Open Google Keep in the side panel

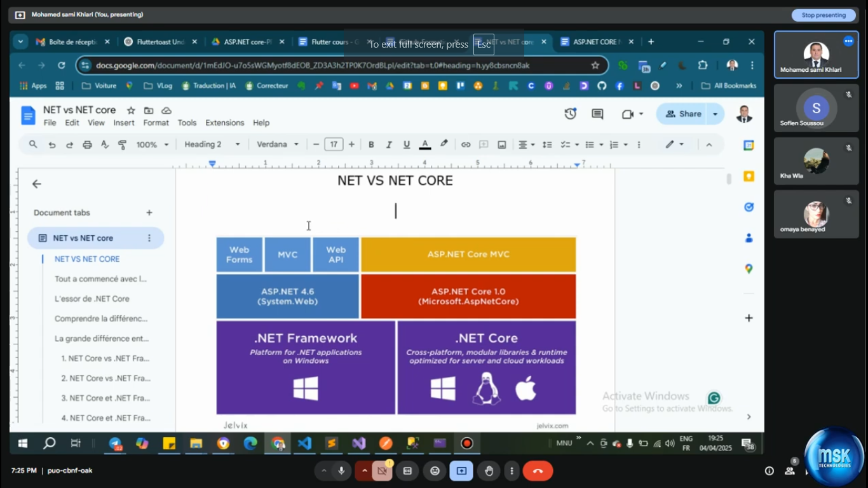click(x=749, y=176)
